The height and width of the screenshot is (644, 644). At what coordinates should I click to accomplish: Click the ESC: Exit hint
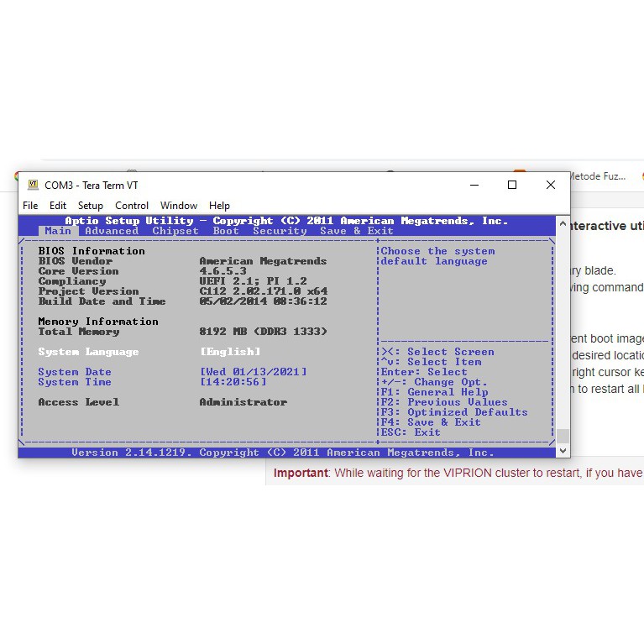[411, 432]
